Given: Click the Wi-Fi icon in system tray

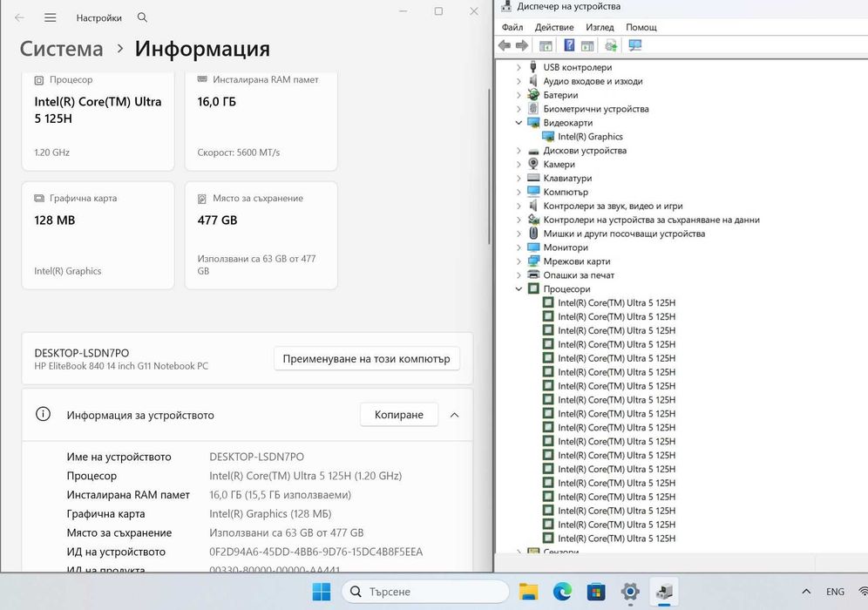Looking at the screenshot, I should pyautogui.click(x=863, y=592).
